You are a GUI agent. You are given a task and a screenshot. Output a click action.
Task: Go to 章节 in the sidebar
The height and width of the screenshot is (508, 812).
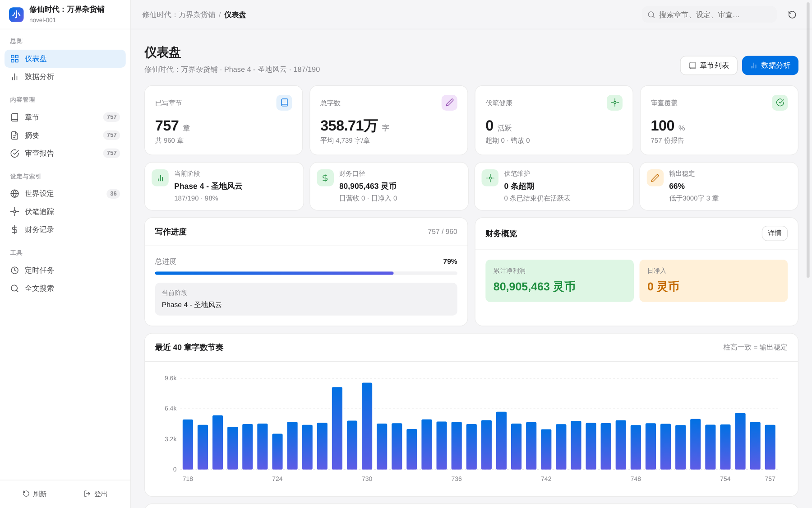(x=65, y=117)
